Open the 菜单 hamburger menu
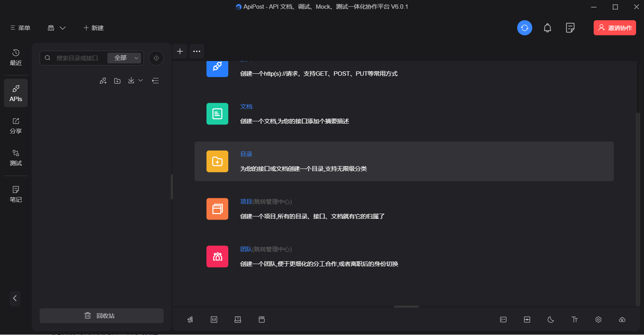Image resolution: width=644 pixels, height=335 pixels. point(20,28)
